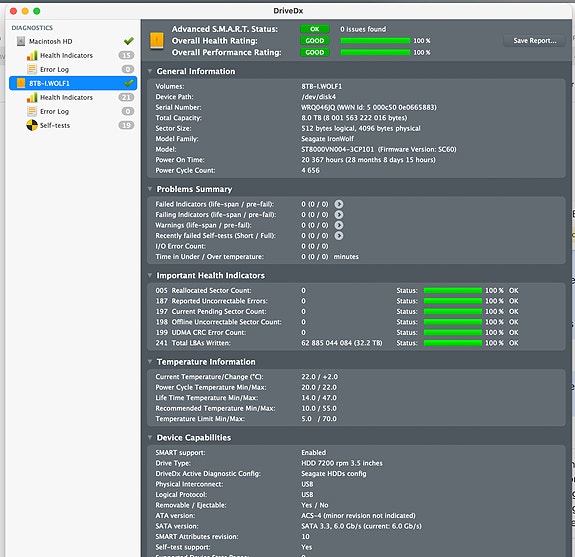This screenshot has height=557, width=575.
Task: Select the Macintosh HD drive icon
Action: 21,41
